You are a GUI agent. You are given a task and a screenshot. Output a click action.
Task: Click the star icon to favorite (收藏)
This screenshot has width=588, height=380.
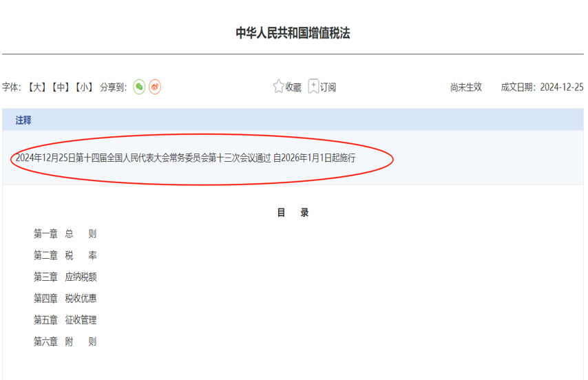click(x=279, y=87)
